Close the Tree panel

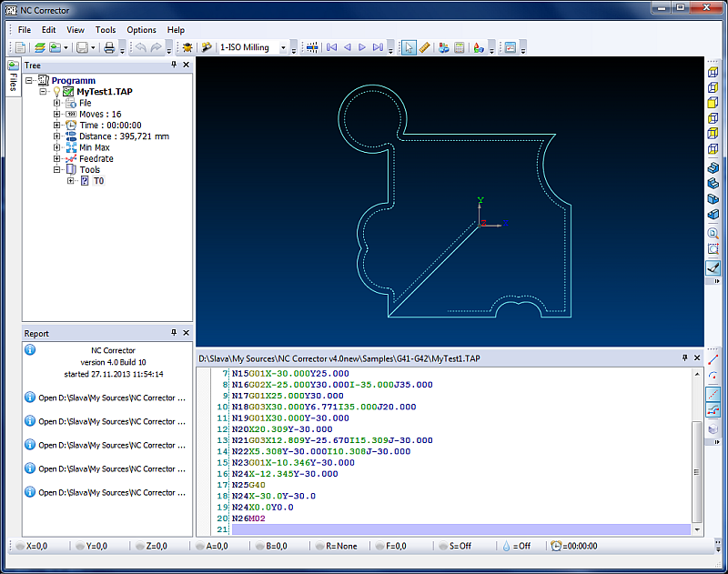[187, 65]
